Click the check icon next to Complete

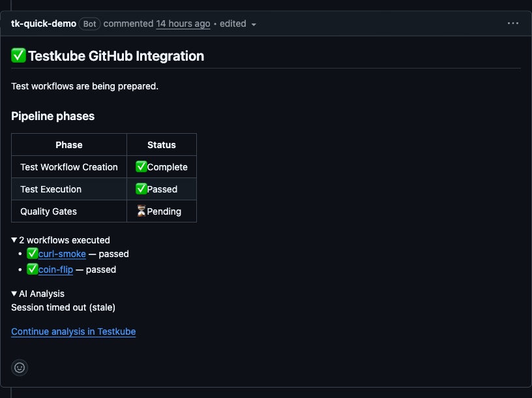(x=141, y=166)
